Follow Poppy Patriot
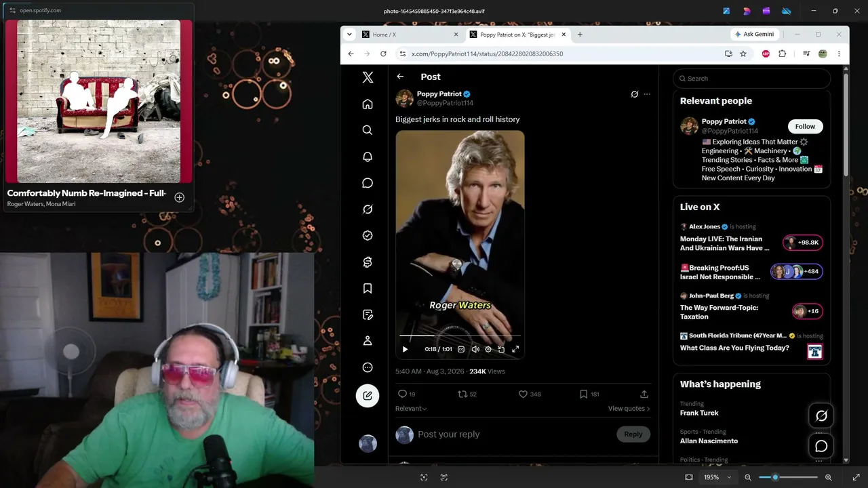The width and height of the screenshot is (868, 488). (805, 126)
